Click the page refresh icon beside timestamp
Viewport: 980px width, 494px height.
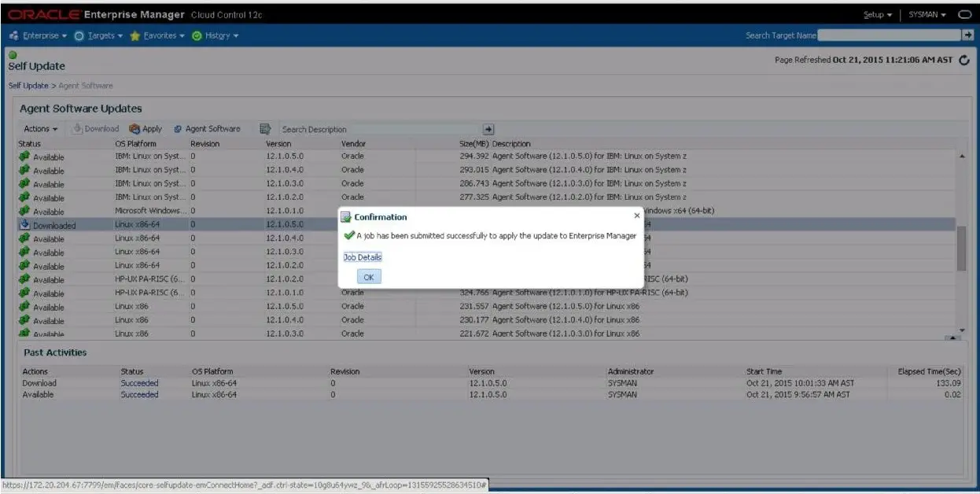964,61
